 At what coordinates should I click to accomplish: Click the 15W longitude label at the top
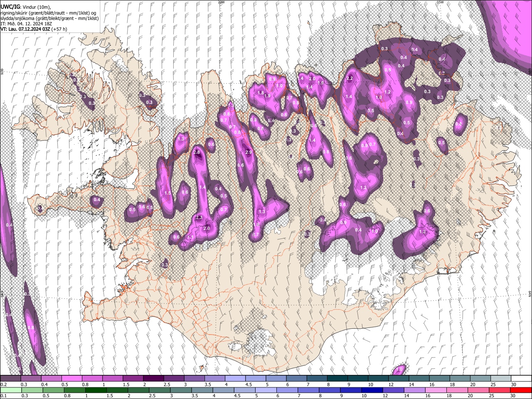[440, 2]
